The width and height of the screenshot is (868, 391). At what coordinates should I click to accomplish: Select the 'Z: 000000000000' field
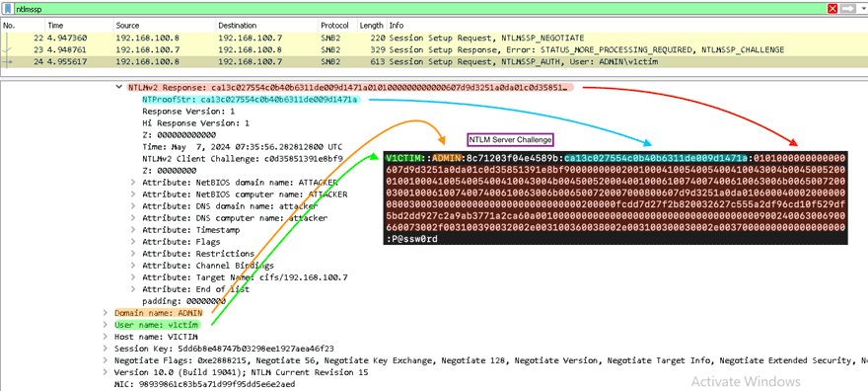tap(179, 135)
